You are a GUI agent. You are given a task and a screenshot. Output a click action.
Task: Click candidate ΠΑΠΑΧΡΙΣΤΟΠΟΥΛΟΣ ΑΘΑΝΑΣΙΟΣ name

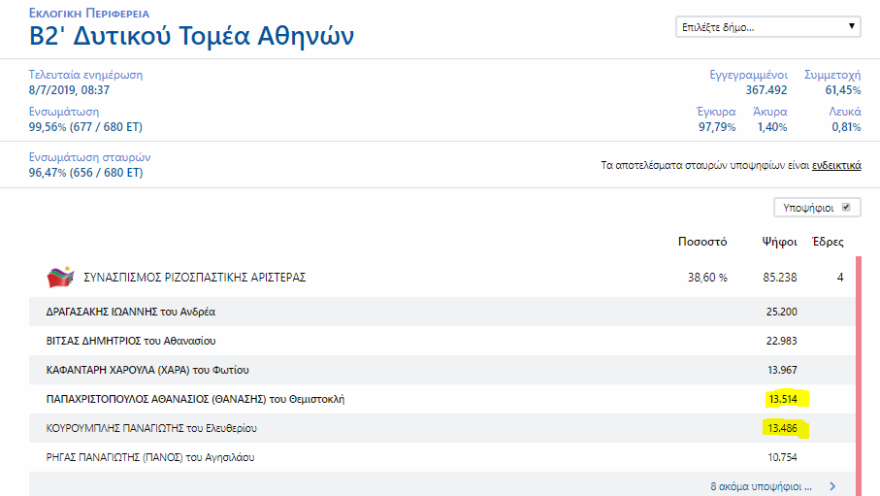195,400
